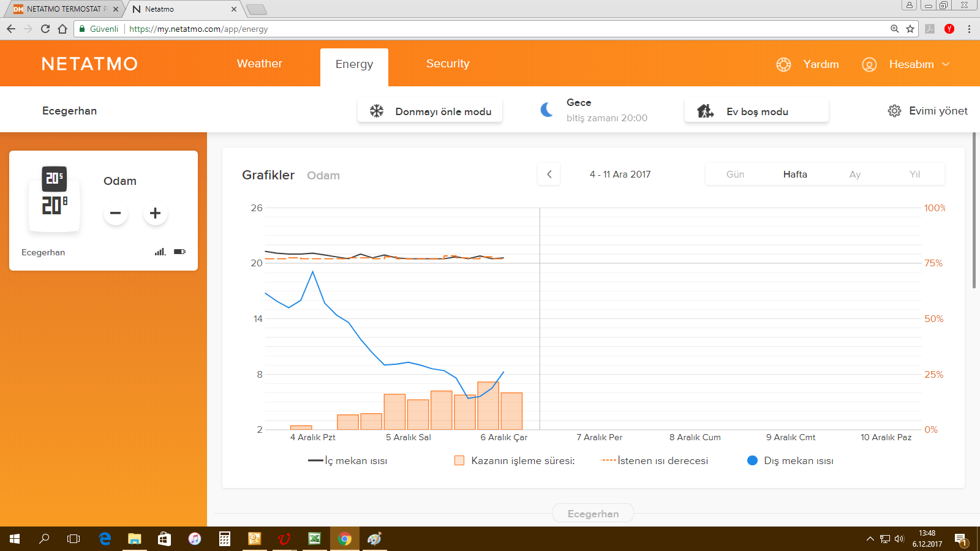The width and height of the screenshot is (980, 551).
Task: Click the Ecegerhan button below the chart
Action: [593, 514]
